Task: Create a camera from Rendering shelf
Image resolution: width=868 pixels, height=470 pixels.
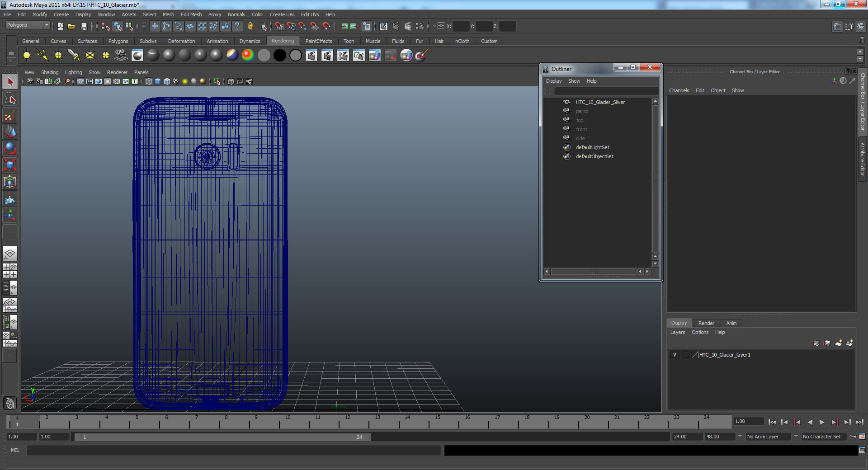Action: [121, 55]
